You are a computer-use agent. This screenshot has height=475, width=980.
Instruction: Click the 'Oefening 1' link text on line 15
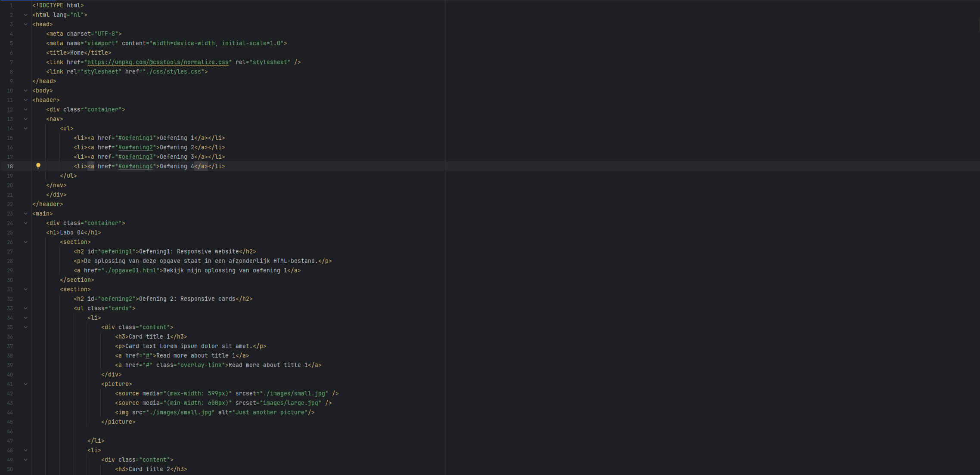pos(177,138)
